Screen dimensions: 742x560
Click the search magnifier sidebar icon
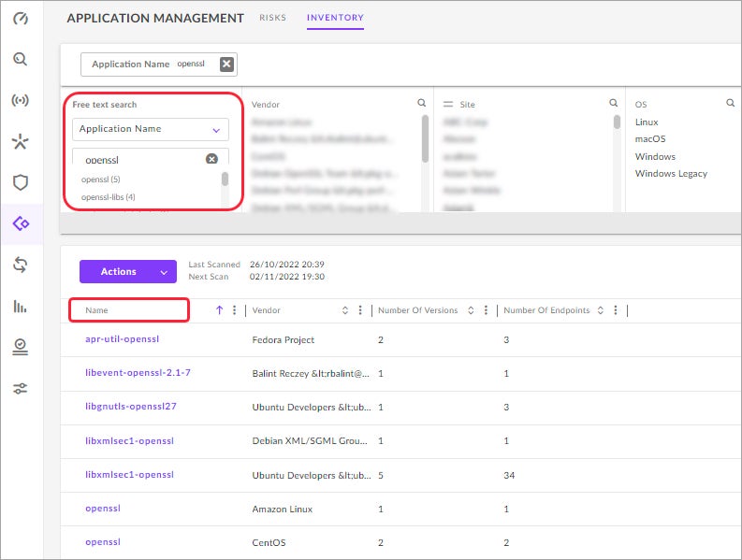(x=20, y=60)
